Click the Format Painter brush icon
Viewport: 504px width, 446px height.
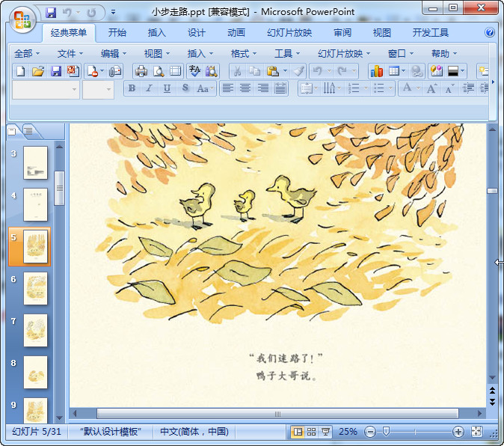tap(298, 71)
